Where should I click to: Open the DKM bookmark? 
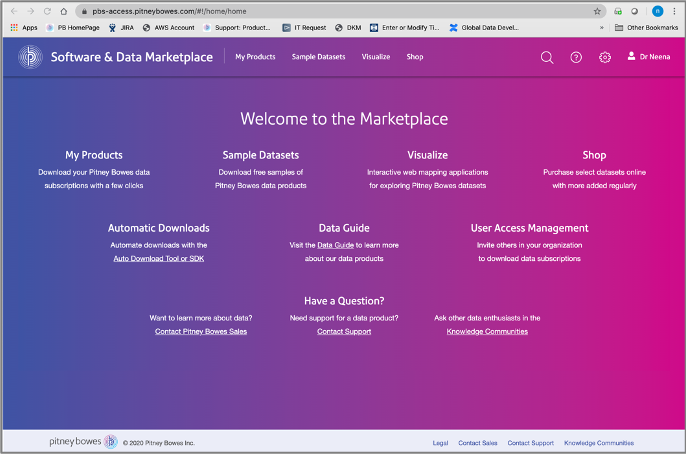point(348,28)
